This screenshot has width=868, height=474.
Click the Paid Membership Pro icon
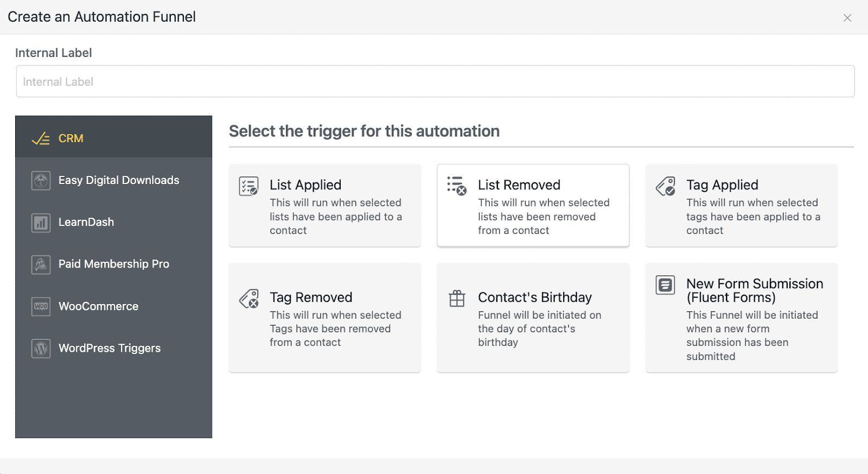tap(41, 264)
